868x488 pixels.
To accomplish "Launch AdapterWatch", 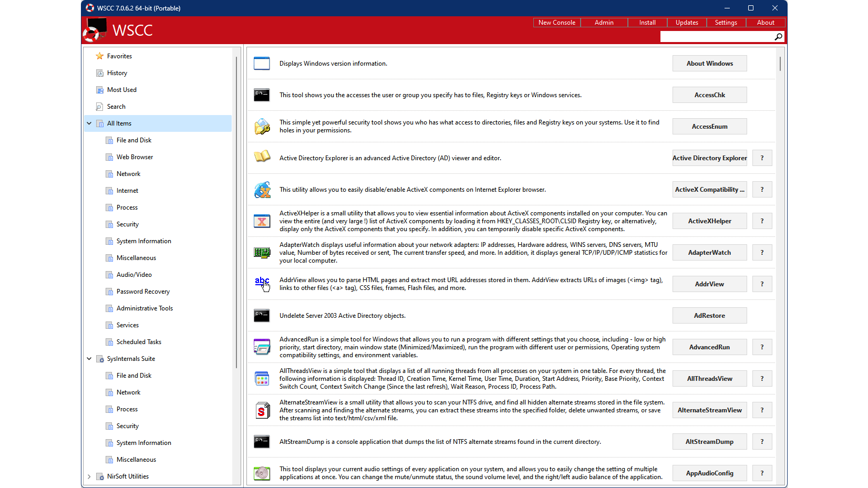I will tap(709, 253).
